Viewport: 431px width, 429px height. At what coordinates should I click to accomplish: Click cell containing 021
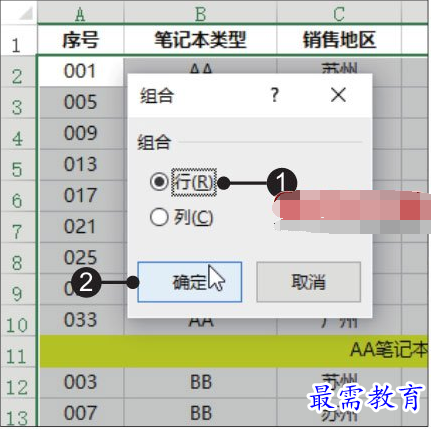[x=80, y=226]
